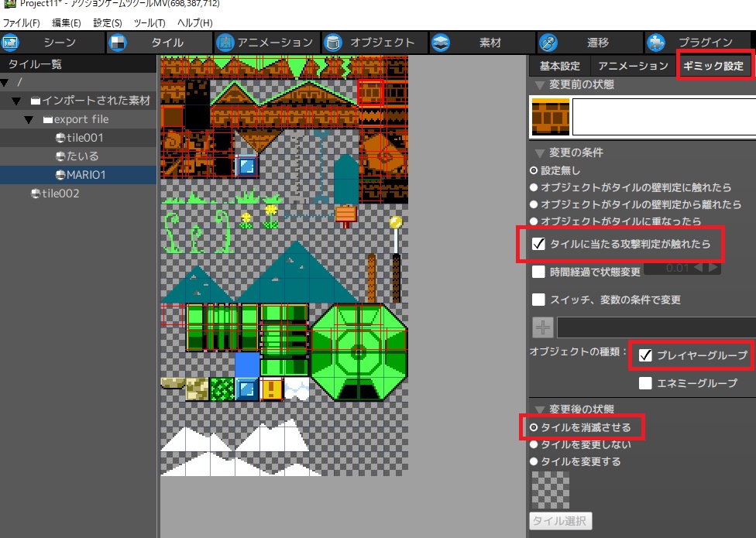
Task: Click the Tile checkerboard toolbar icon
Action: coord(118,43)
